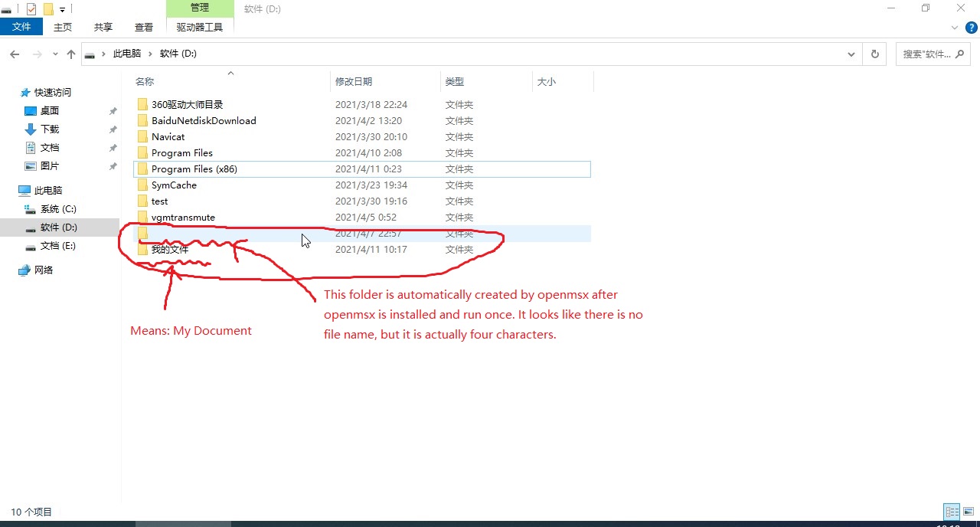
Task: Refresh the current folder
Action: pyautogui.click(x=874, y=54)
